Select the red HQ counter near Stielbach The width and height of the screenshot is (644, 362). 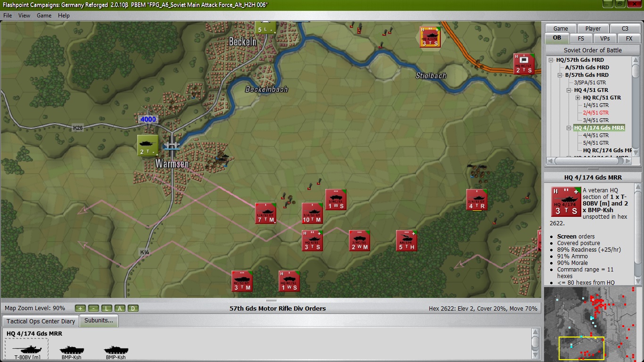tap(524, 64)
